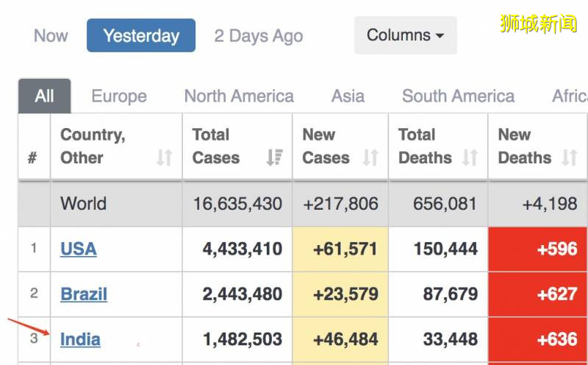Click the World row total cases cell
This screenshot has height=365, width=588.
(x=237, y=204)
